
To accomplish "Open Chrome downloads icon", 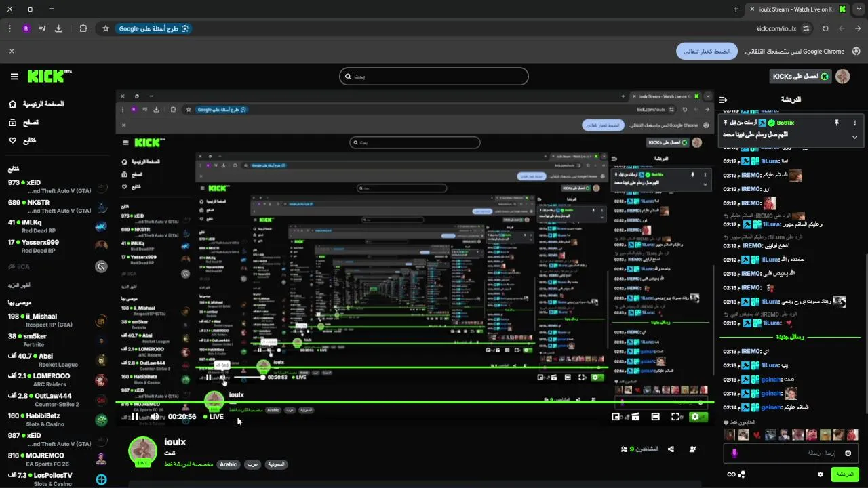I will tap(58, 28).
